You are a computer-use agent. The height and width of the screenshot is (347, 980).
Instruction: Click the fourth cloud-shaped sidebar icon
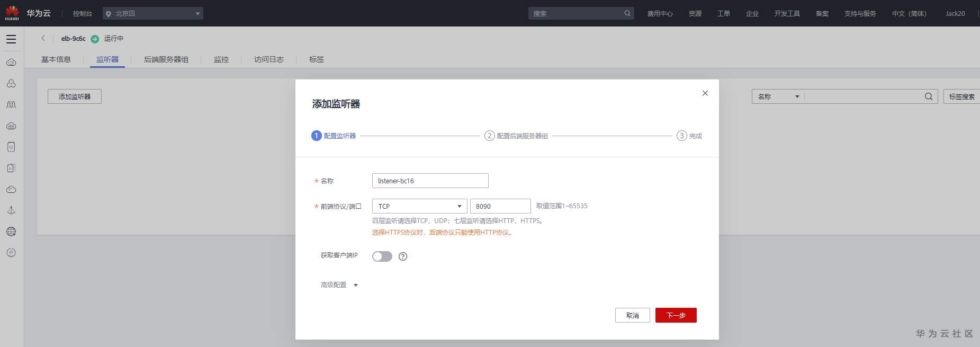(x=11, y=126)
